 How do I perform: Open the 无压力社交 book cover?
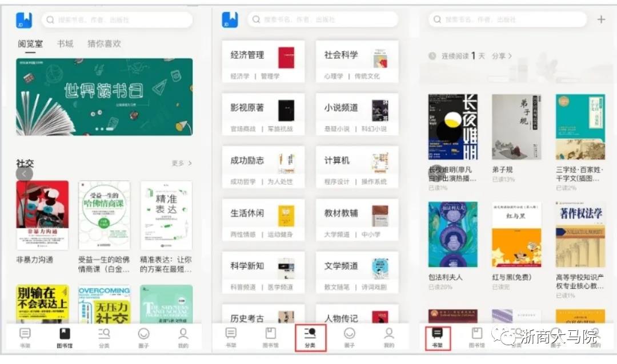click(x=105, y=304)
